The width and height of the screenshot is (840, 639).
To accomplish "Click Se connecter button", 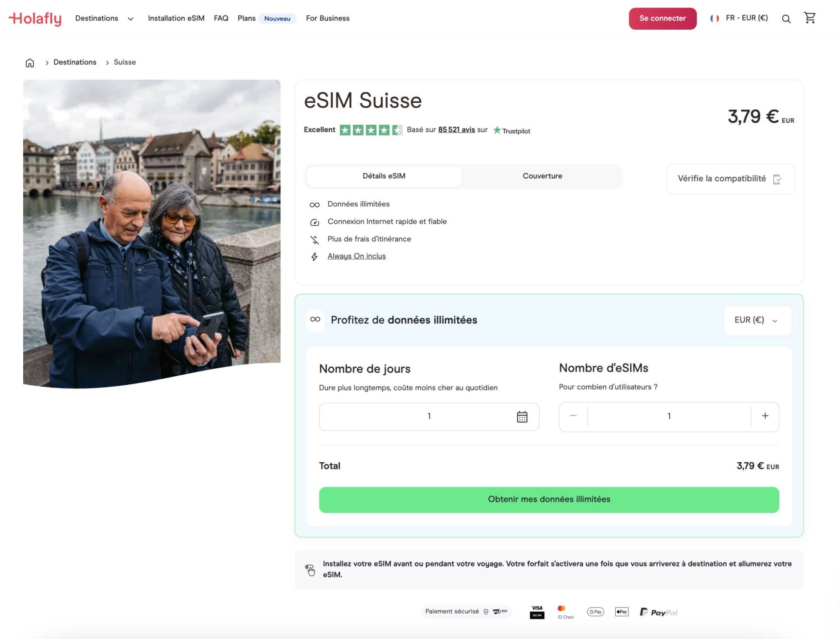I will 662,18.
